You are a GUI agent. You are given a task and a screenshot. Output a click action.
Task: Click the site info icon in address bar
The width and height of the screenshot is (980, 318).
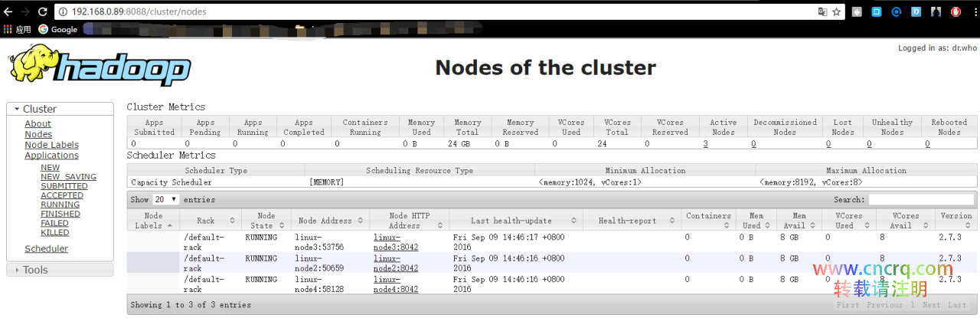tap(64, 11)
